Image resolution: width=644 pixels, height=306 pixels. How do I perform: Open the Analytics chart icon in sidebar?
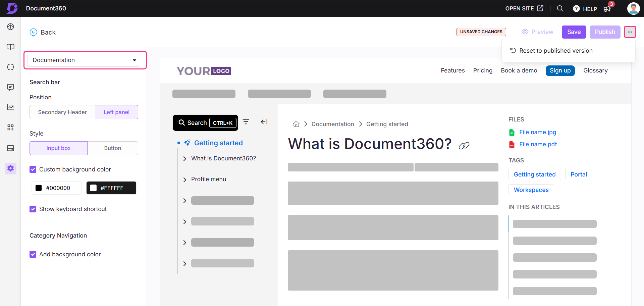tap(10, 107)
